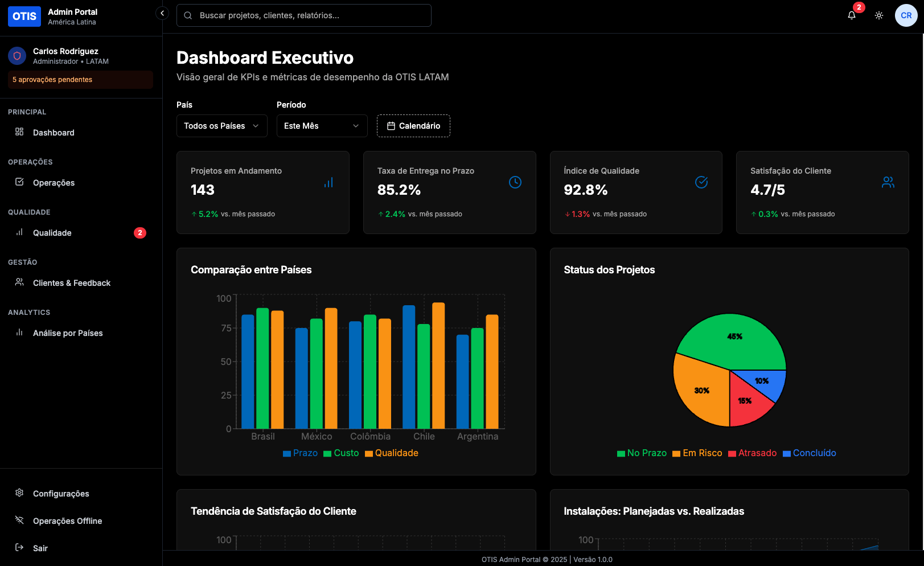Open the Período dropdown 'Este Mês'
This screenshot has height=566, width=924.
322,126
